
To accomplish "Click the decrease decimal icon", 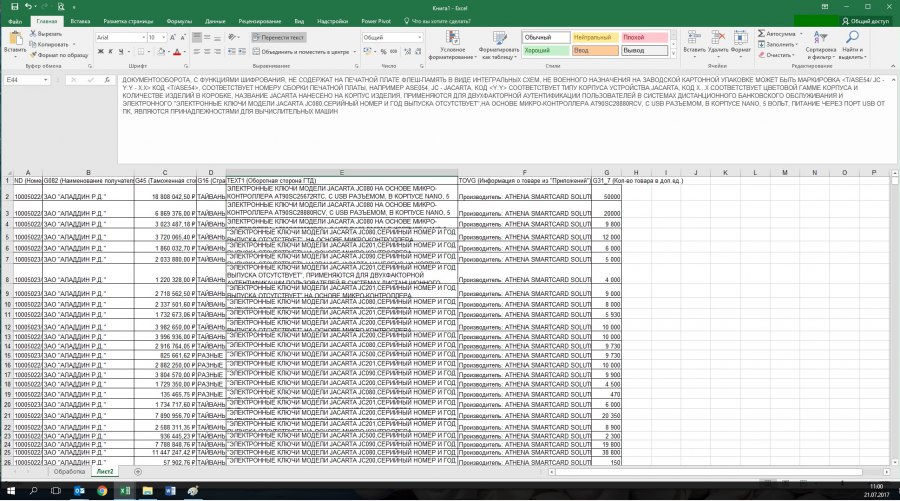I will pyautogui.click(x=417, y=52).
